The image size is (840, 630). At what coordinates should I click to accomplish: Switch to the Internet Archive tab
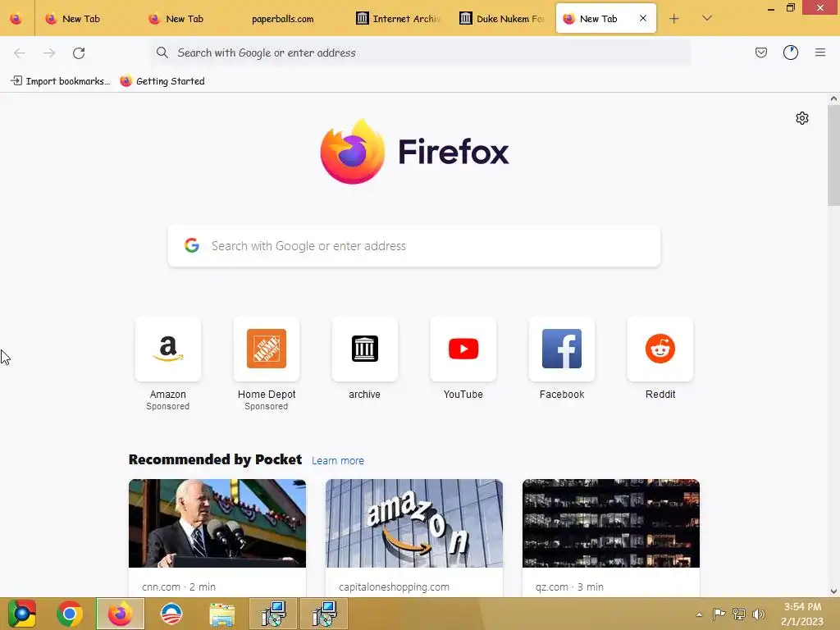pyautogui.click(x=399, y=19)
